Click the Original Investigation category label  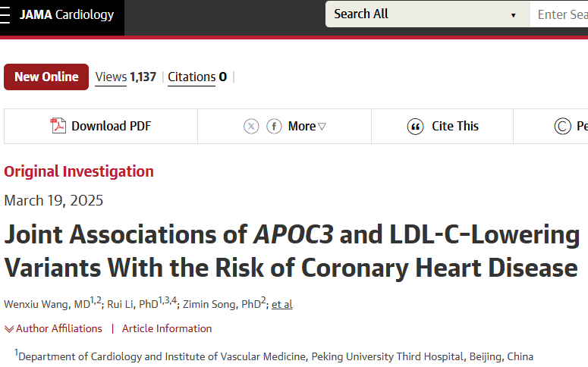79,171
